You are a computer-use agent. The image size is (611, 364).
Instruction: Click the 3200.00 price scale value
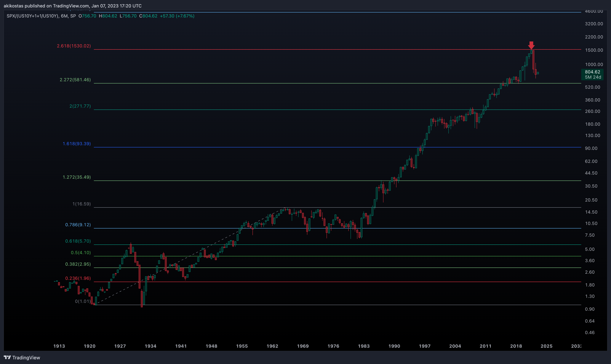594,24
